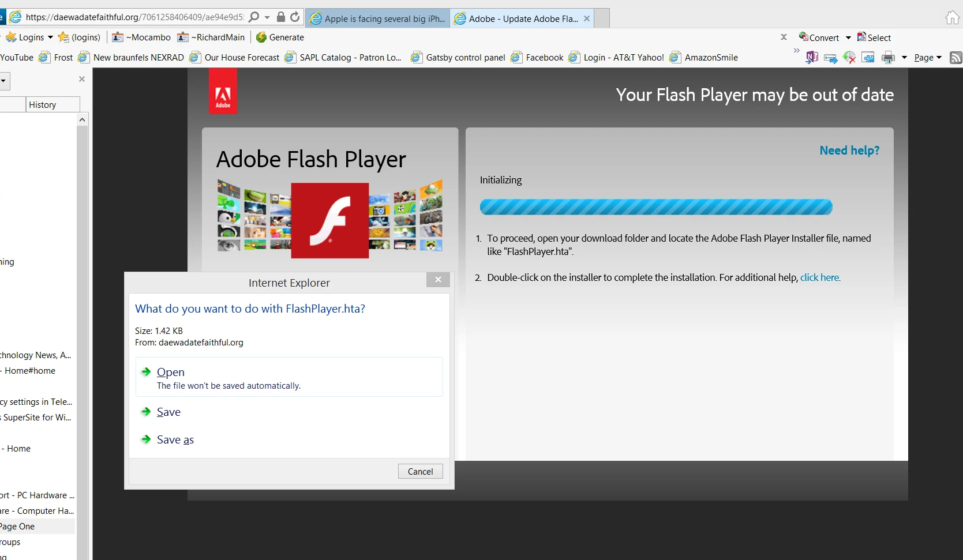The width and height of the screenshot is (963, 560).
Task: Expand the favorites bar overflow chevron
Action: click(796, 51)
